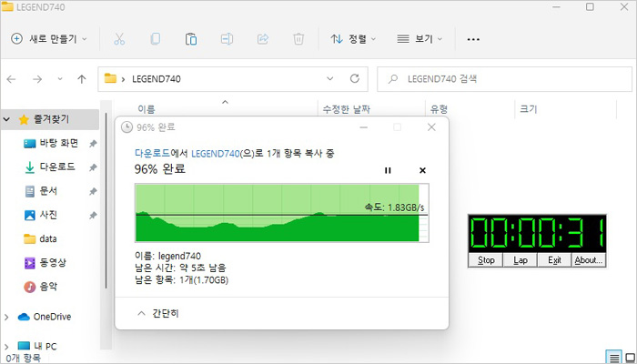Click pin icon next to 바탕 화면
Screen dimensions: 637x364
click(x=93, y=144)
